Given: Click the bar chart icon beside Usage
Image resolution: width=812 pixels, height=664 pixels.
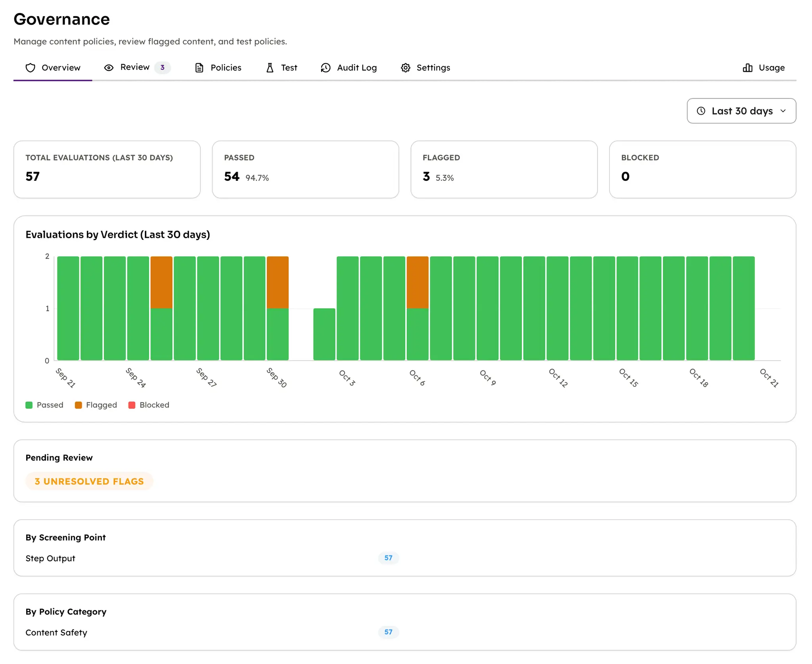Looking at the screenshot, I should point(748,68).
